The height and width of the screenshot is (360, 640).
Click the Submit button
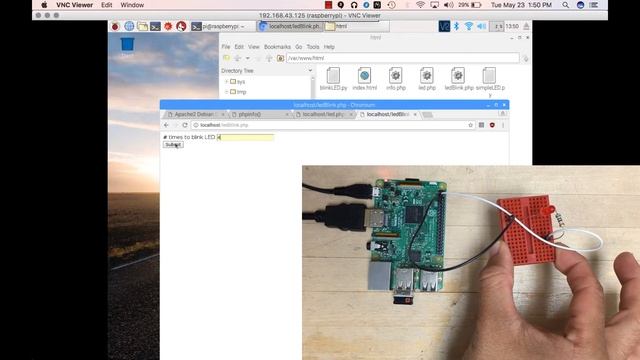[x=173, y=145]
